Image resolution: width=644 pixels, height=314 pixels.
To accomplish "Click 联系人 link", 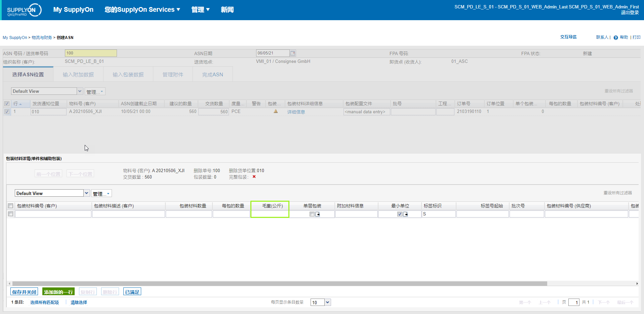I will [602, 37].
